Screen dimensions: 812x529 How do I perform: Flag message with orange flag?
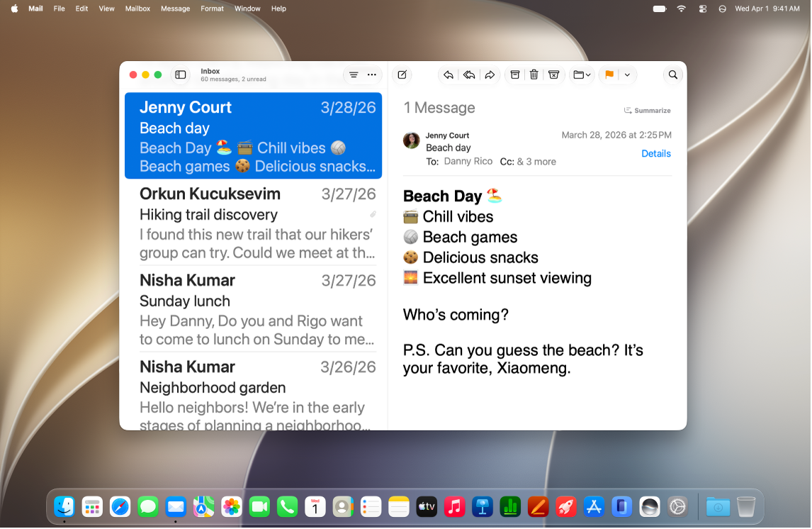click(x=609, y=75)
